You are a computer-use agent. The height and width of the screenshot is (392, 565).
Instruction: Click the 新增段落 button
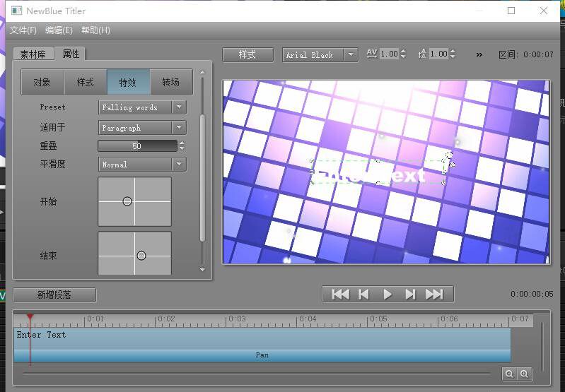pos(54,295)
